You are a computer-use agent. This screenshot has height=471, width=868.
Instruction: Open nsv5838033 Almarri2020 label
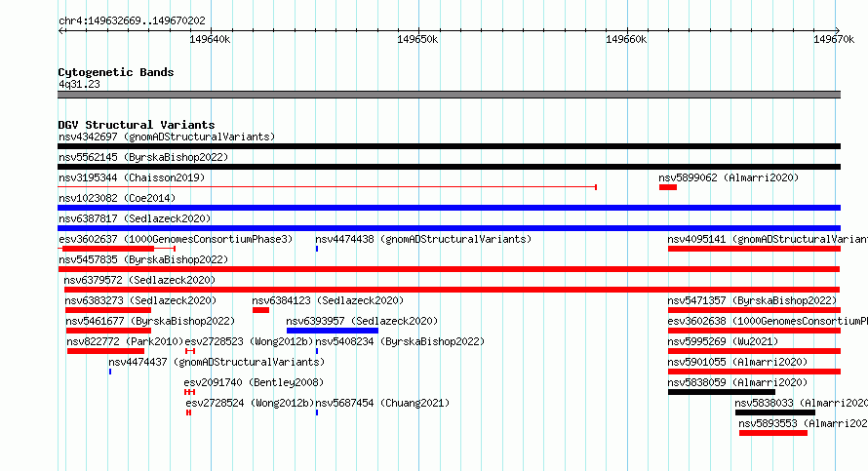pyautogui.click(x=801, y=403)
